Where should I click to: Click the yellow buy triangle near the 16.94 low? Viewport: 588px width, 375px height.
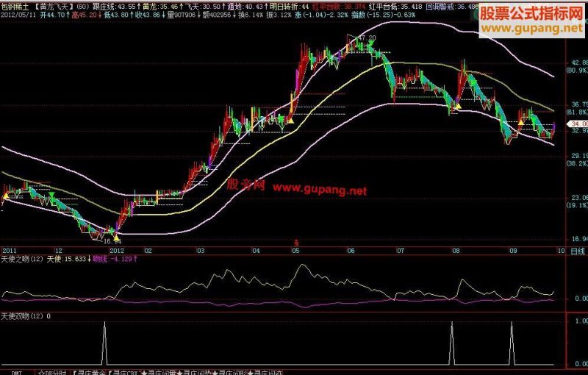116,238
